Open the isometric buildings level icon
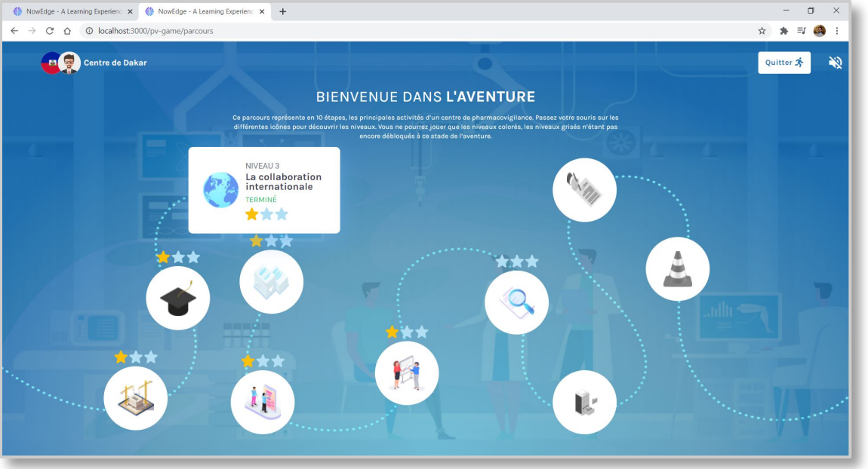This screenshot has height=469, width=868. pos(271,282)
